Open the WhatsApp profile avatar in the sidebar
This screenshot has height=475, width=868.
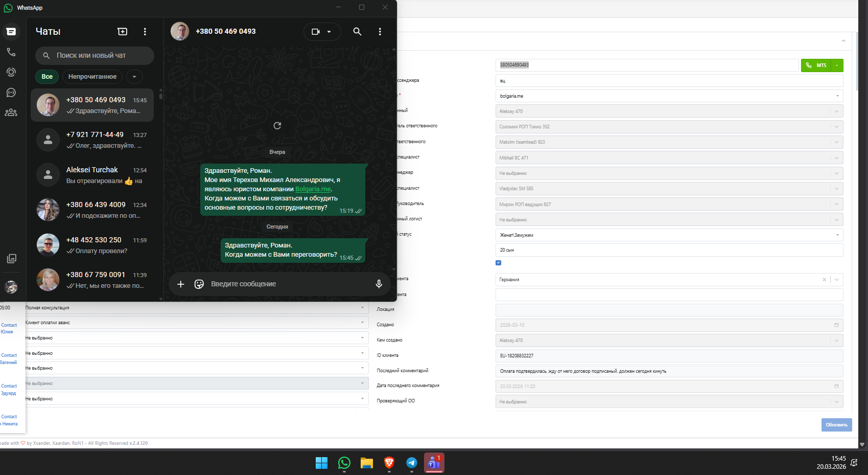tap(11, 287)
